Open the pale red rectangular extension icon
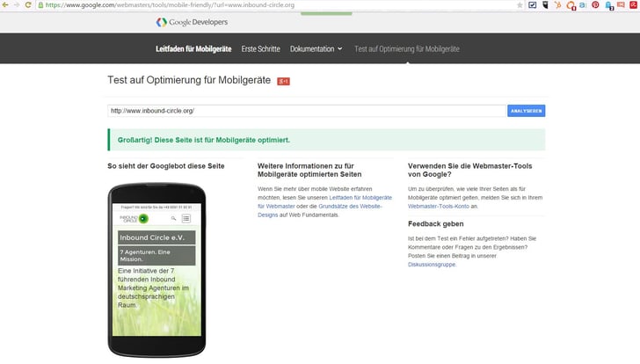Image resolution: width=640 pixels, height=364 pixels. tap(621, 5)
